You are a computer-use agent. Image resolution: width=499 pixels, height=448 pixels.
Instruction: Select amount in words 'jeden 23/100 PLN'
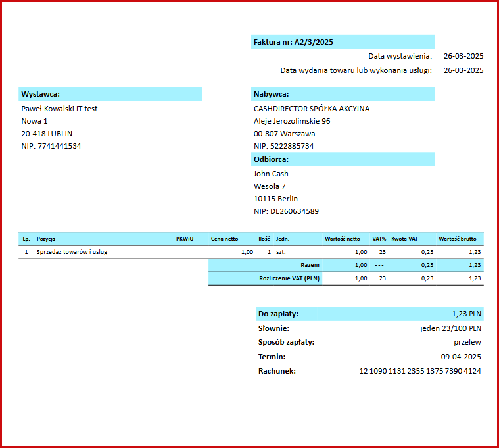coord(450,328)
